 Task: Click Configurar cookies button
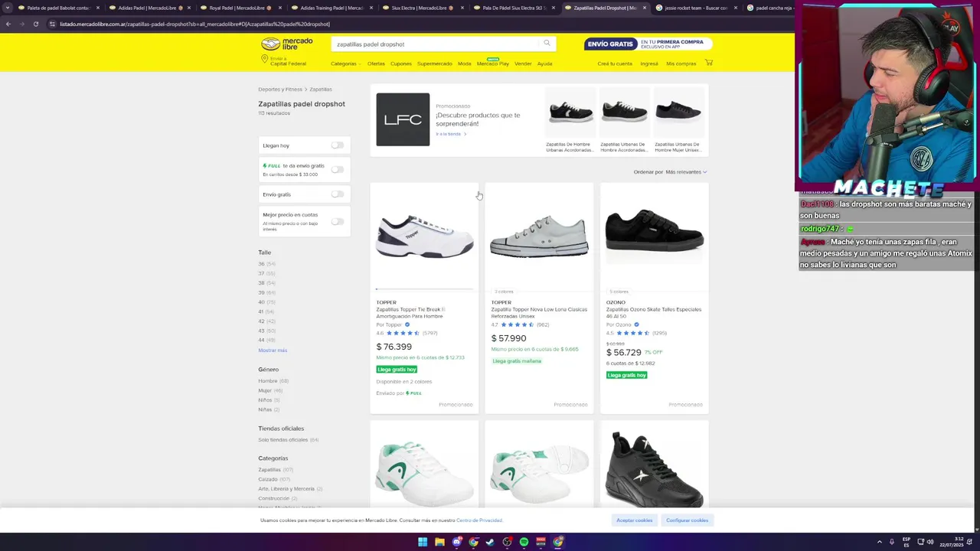coord(688,520)
